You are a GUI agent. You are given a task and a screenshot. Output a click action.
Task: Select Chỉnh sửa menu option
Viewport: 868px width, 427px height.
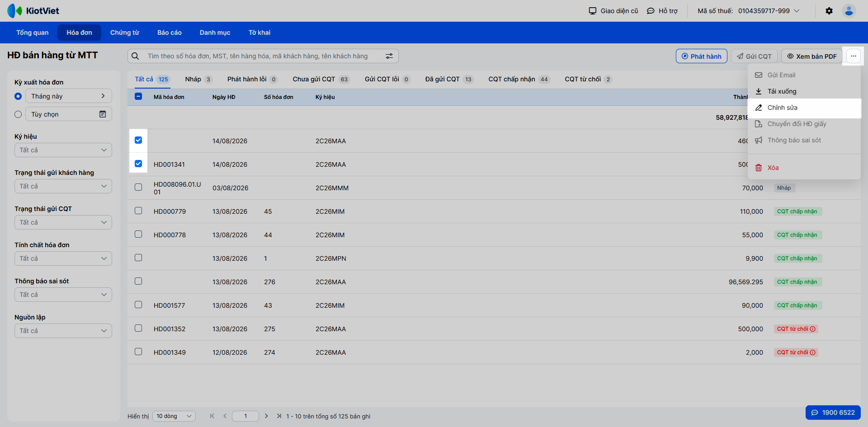tap(804, 108)
